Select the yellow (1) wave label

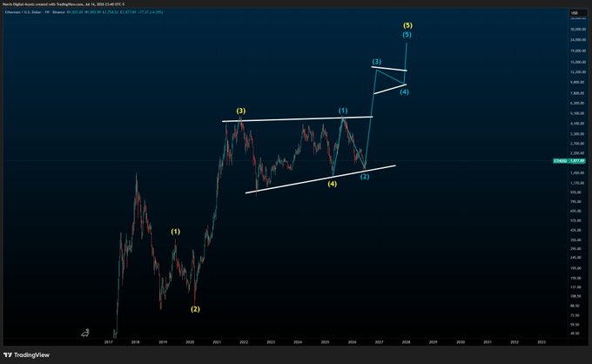point(176,232)
